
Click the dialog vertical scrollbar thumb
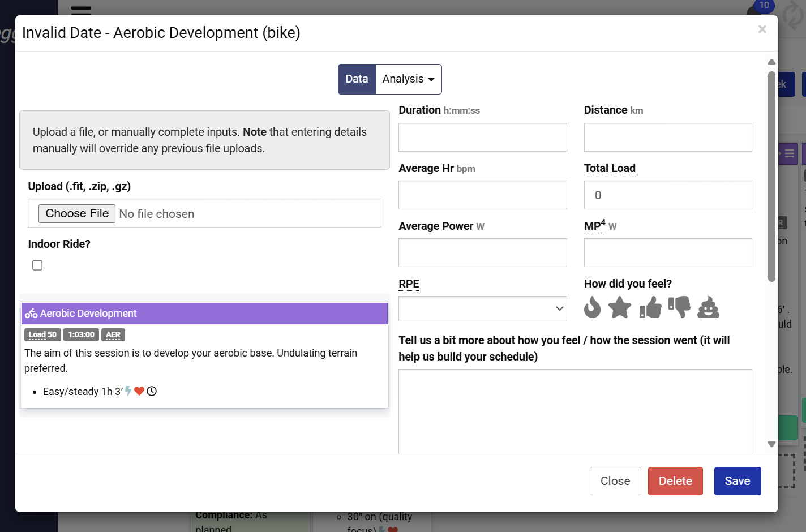click(771, 177)
